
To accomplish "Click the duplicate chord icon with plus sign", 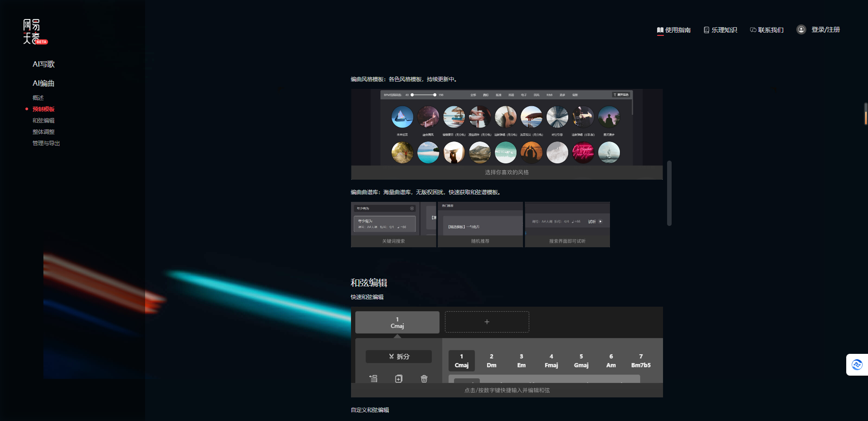I will 399,379.
